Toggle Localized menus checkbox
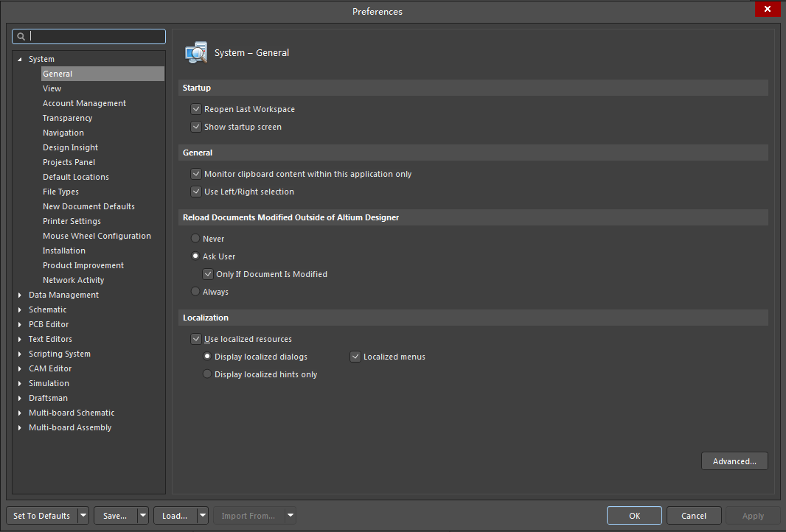Viewport: 786px width, 532px height. [x=355, y=357]
